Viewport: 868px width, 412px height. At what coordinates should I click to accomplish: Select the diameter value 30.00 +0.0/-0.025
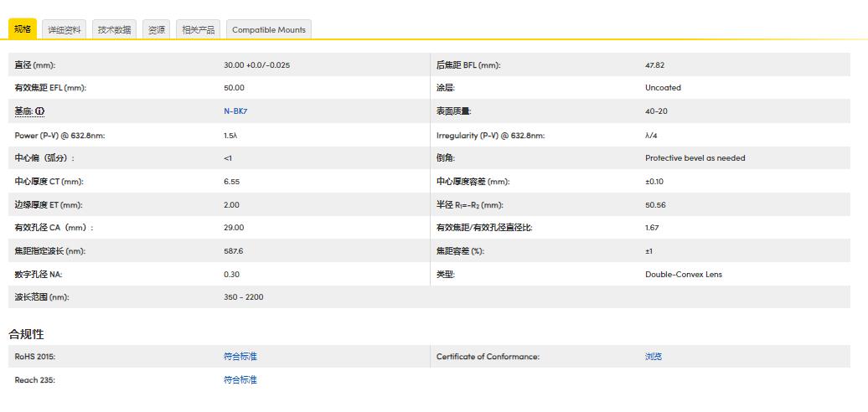tap(257, 64)
